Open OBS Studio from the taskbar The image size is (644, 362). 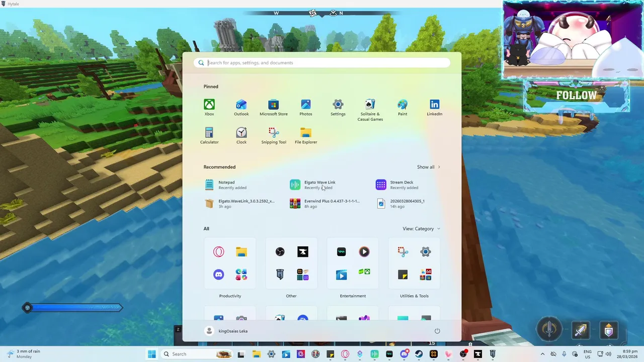463,354
